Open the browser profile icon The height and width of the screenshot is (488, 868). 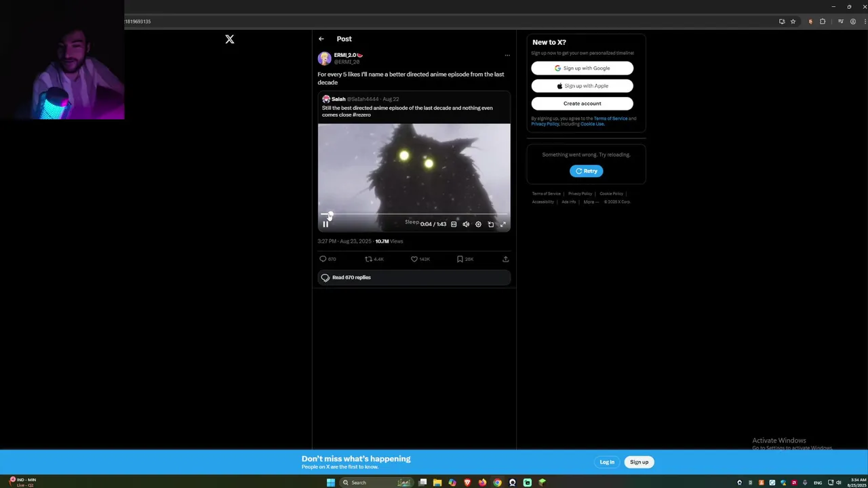pyautogui.click(x=853, y=21)
